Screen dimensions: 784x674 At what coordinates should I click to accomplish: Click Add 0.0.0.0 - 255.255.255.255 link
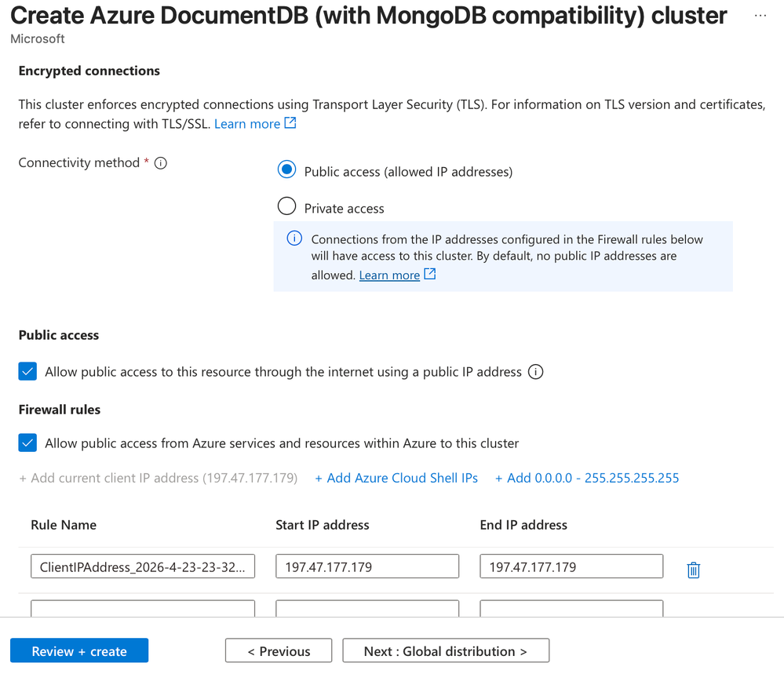(x=587, y=478)
